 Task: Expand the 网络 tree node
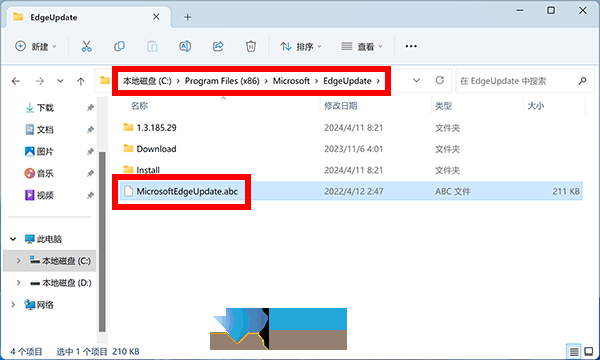[13, 305]
